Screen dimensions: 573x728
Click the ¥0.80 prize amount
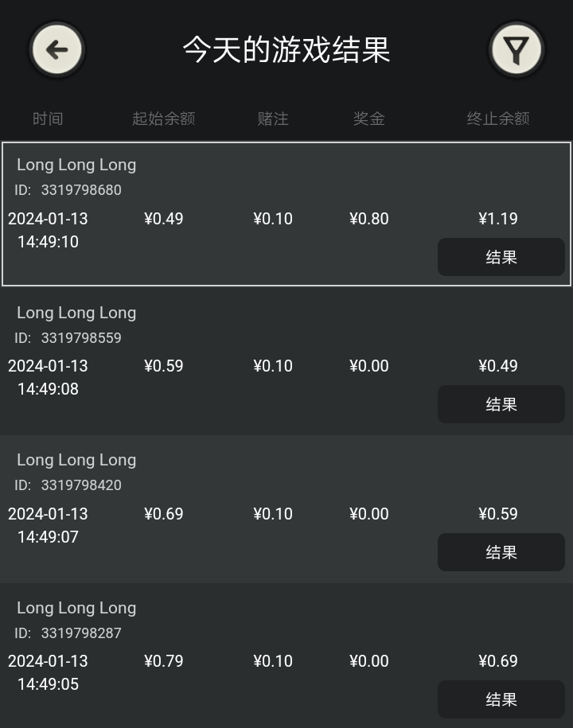click(x=369, y=219)
